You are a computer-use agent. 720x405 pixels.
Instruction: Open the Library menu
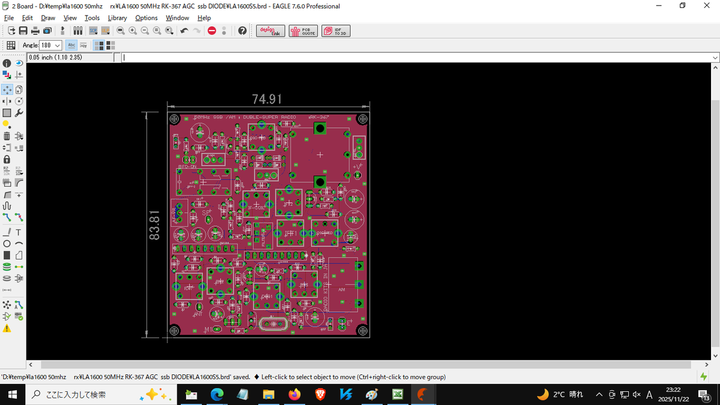point(117,18)
